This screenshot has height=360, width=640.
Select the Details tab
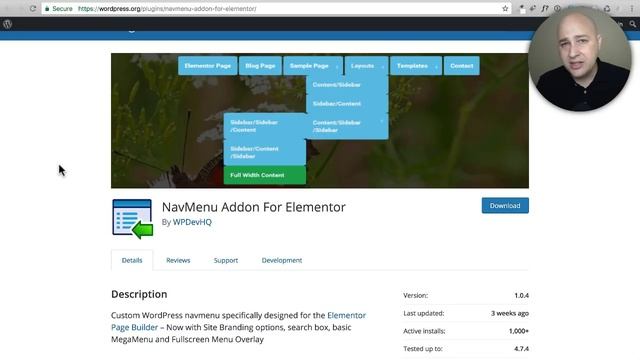click(132, 260)
